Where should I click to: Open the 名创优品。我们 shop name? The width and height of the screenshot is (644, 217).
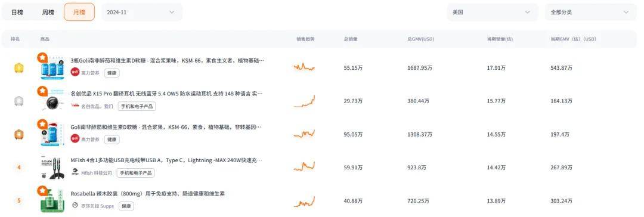[x=97, y=107]
